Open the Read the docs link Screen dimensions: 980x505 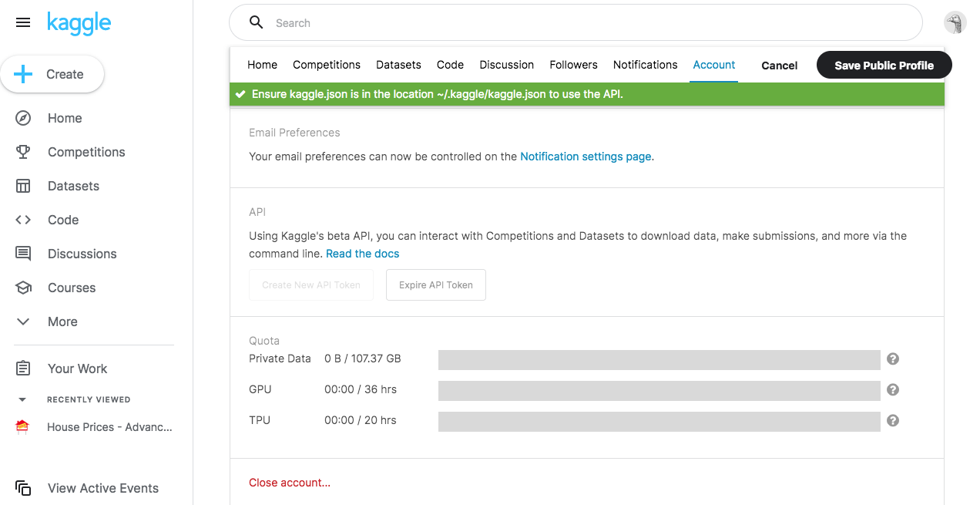point(363,254)
